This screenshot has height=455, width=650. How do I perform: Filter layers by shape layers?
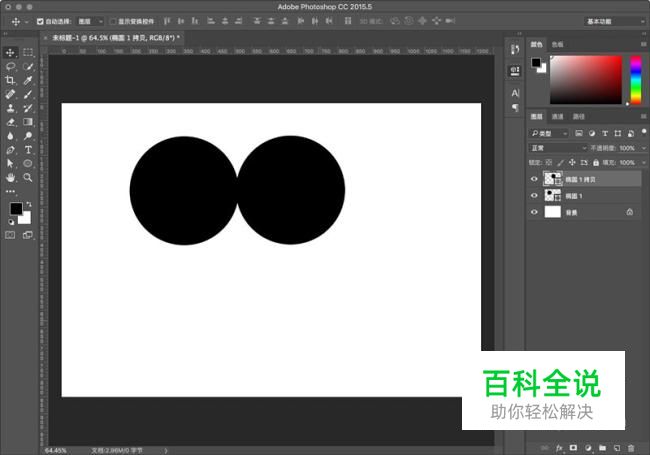618,133
